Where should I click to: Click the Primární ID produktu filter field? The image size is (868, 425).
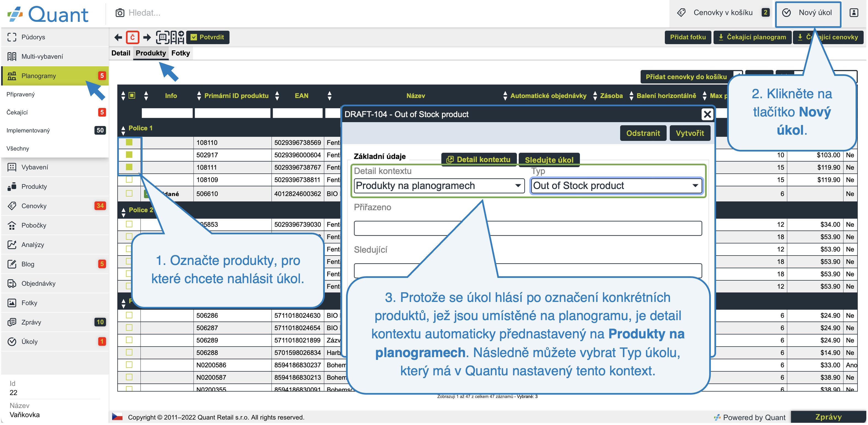coord(232,113)
